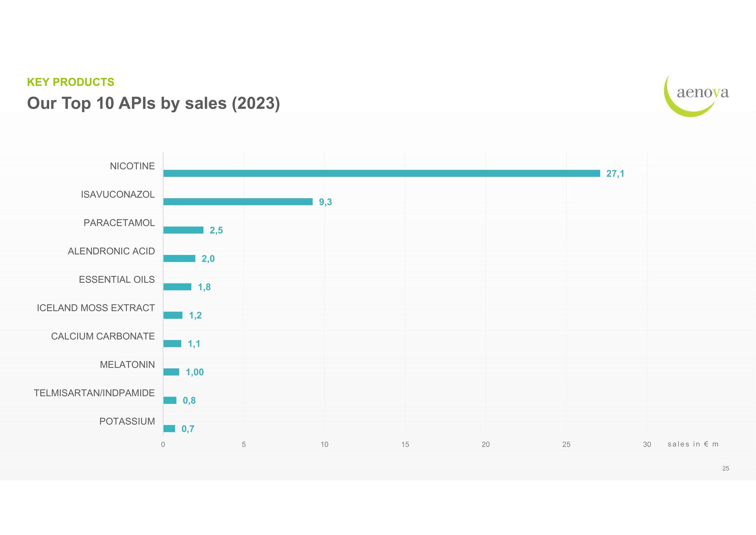Click the axis tick label 0
Image resolution: width=756 pixels, height=535 pixels.
click(x=163, y=444)
